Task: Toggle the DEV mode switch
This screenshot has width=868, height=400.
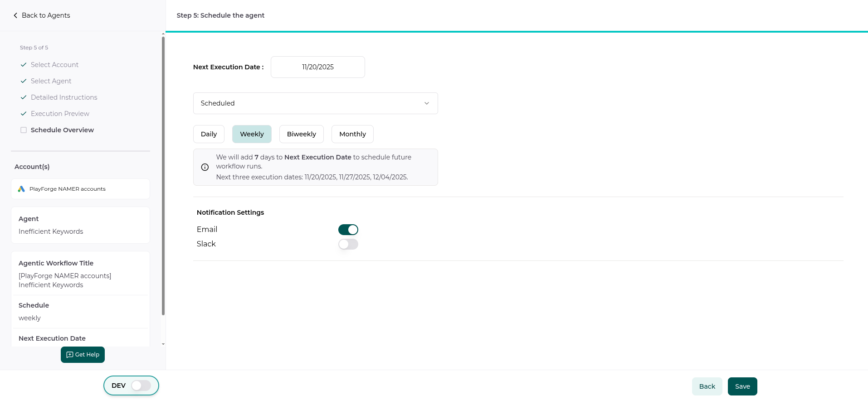Action: coord(141,386)
